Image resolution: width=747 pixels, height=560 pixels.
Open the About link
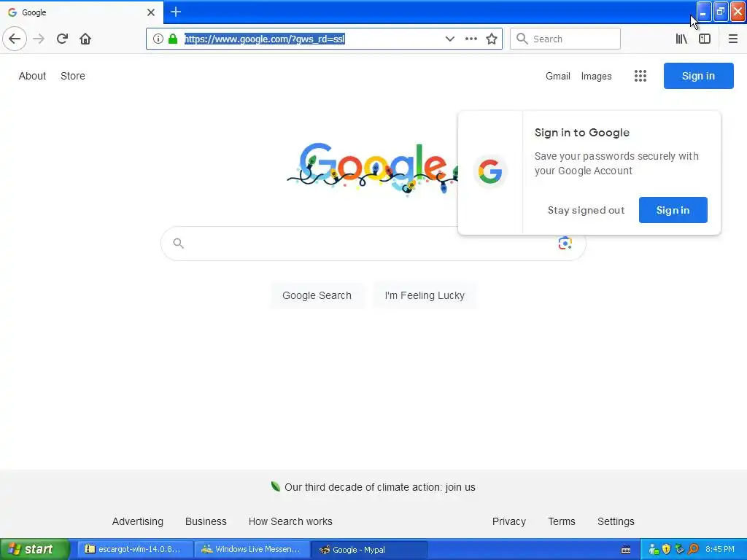[32, 76]
